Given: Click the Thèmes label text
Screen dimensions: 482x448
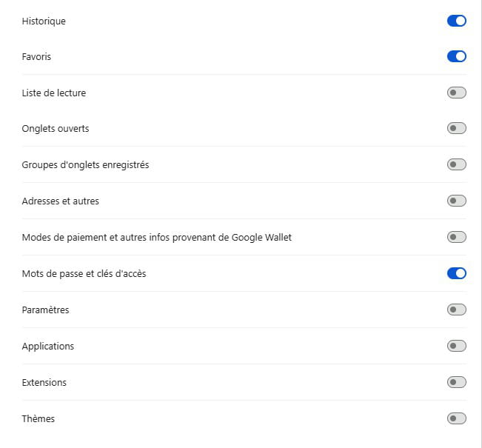Looking at the screenshot, I should tap(38, 418).
